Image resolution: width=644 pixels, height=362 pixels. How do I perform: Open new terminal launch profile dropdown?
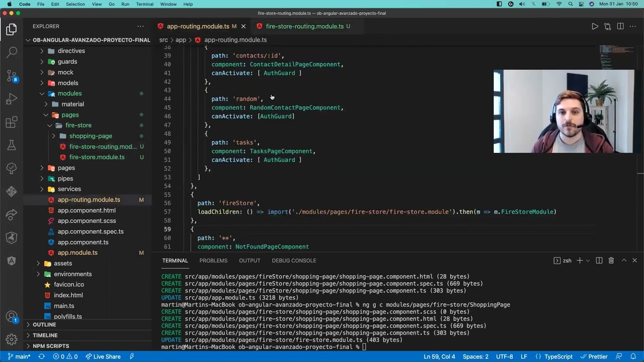[x=588, y=260]
